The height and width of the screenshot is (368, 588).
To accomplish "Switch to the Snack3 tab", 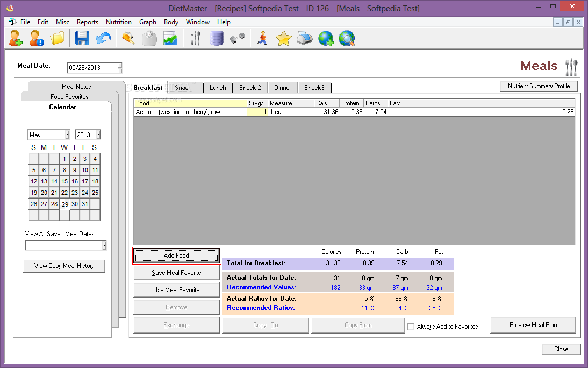I will coord(314,88).
